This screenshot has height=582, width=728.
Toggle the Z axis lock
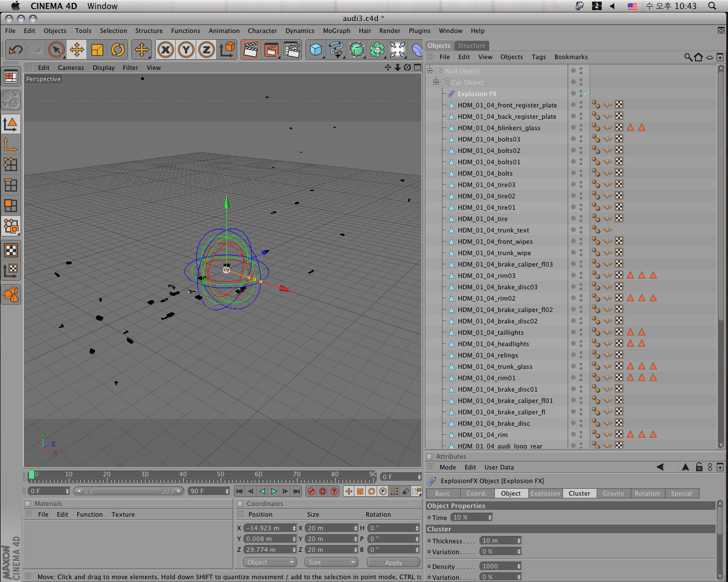206,50
